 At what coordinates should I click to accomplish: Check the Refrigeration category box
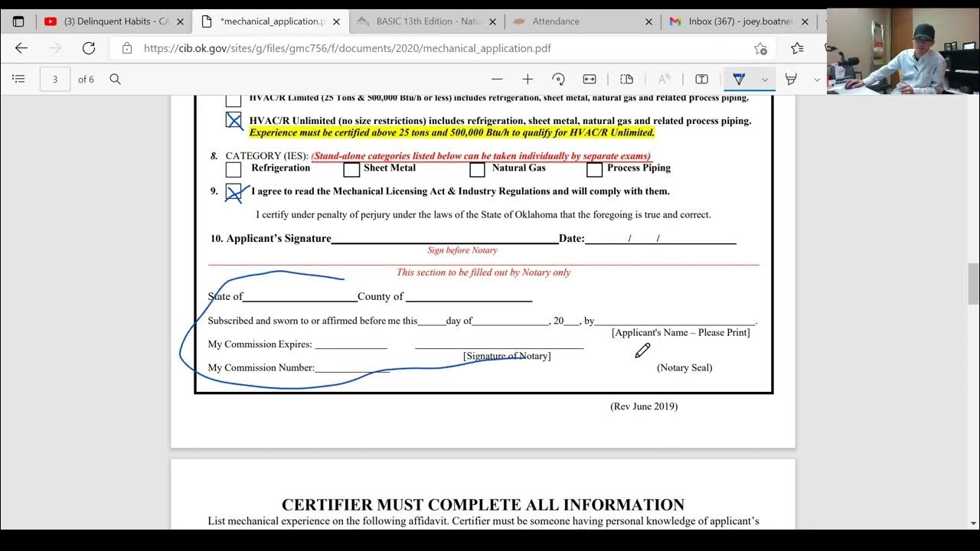point(234,169)
